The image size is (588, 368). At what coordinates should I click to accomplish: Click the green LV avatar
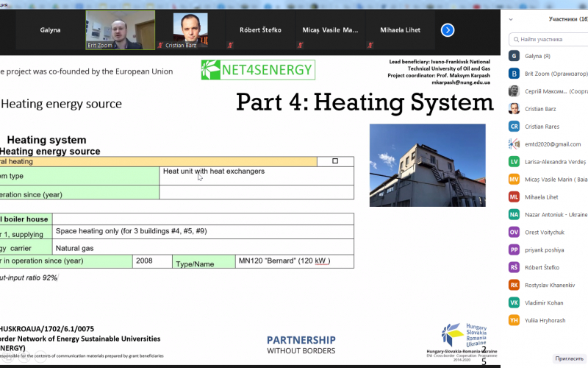tap(514, 162)
